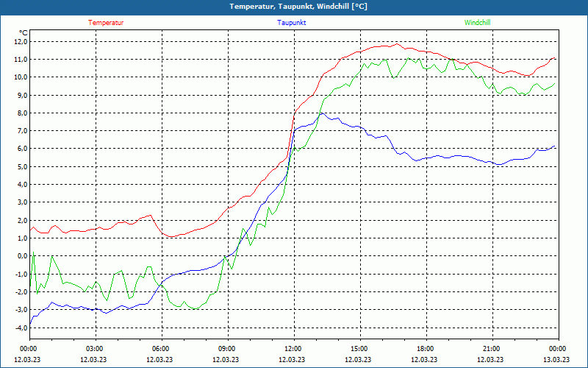This screenshot has width=588, height=368.
Task: Click the °C unit label
Action: [x=24, y=33]
